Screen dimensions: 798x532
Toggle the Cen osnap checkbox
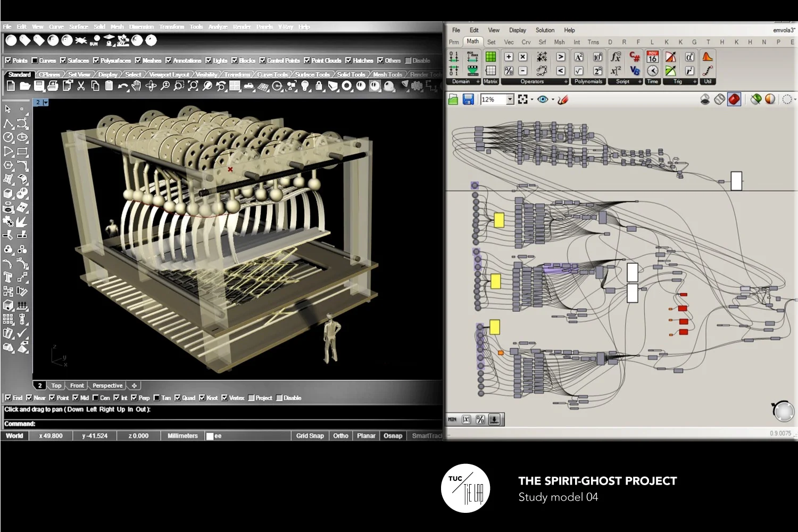[96, 398]
